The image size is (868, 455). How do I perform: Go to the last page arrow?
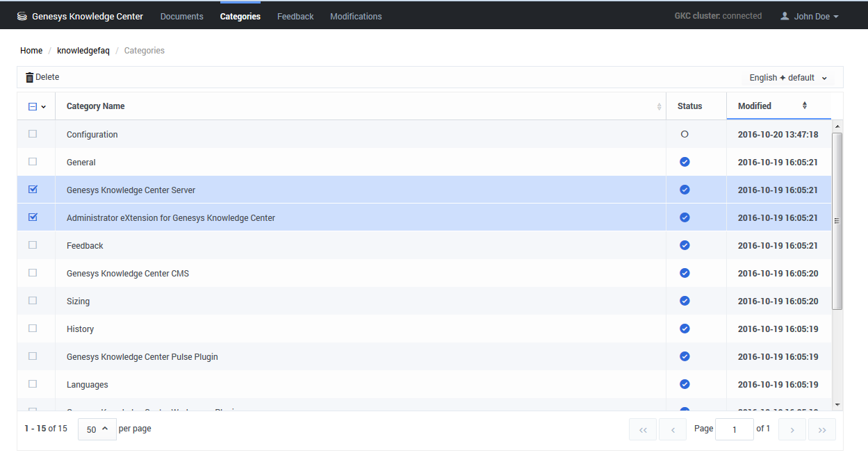822,429
